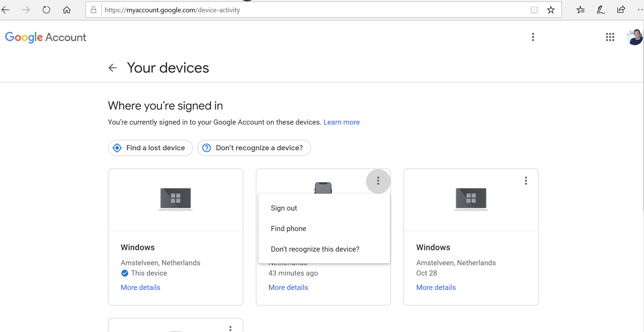Open options for the Oct 28 Windows device
This screenshot has height=332, width=644.
(526, 181)
